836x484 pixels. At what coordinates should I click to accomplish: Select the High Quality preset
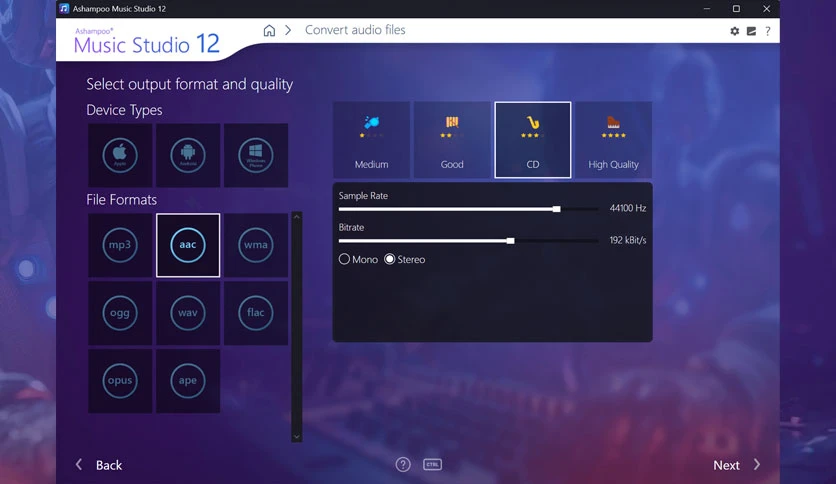pos(613,140)
